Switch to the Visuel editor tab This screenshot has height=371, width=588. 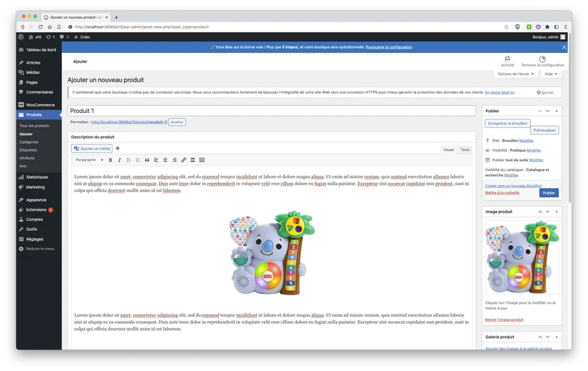pos(448,150)
